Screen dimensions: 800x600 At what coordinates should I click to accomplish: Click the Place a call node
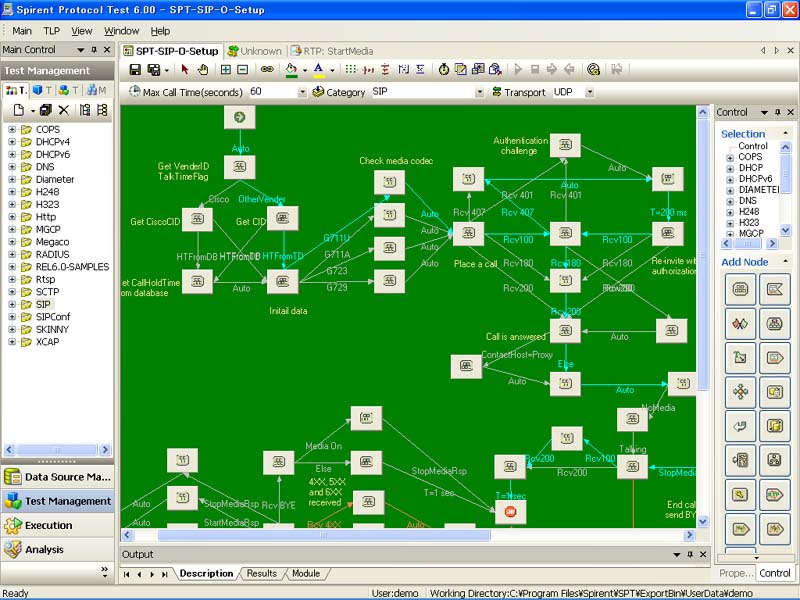click(468, 234)
